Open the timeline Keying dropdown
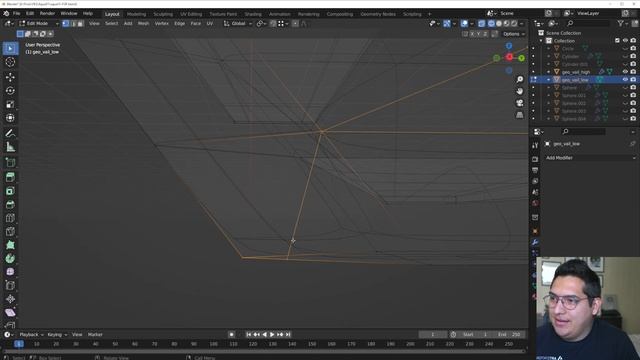The width and height of the screenshot is (640, 360). click(57, 335)
